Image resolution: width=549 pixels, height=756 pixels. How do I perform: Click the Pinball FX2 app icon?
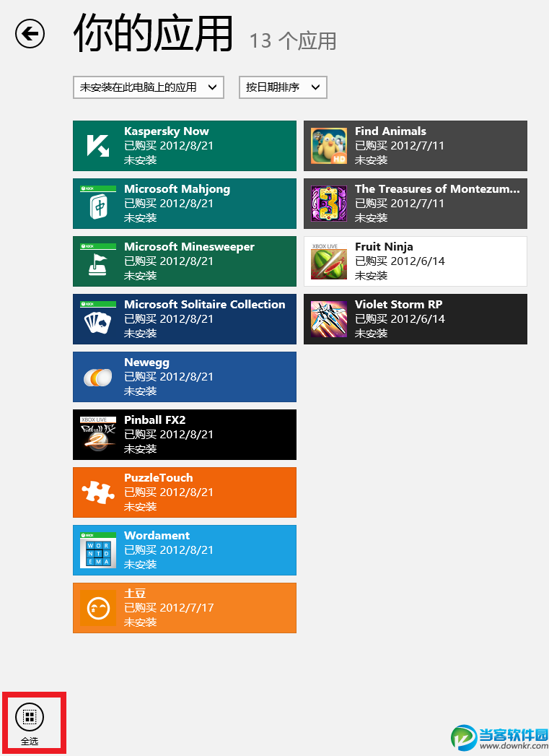(98, 435)
